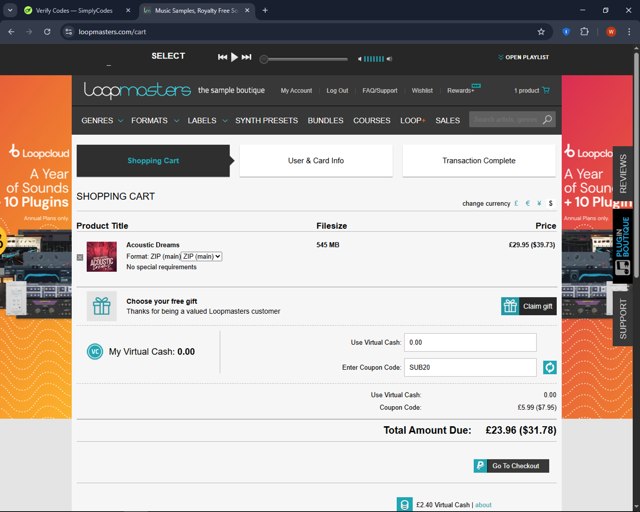Open the browser profile avatar
The width and height of the screenshot is (640, 512).
(x=611, y=32)
